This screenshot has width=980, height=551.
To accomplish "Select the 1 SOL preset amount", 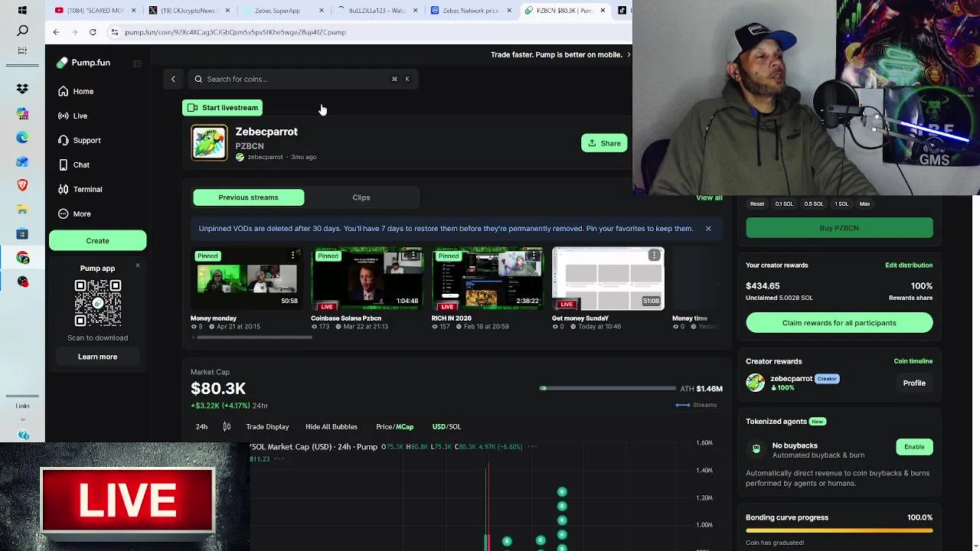I will [841, 204].
